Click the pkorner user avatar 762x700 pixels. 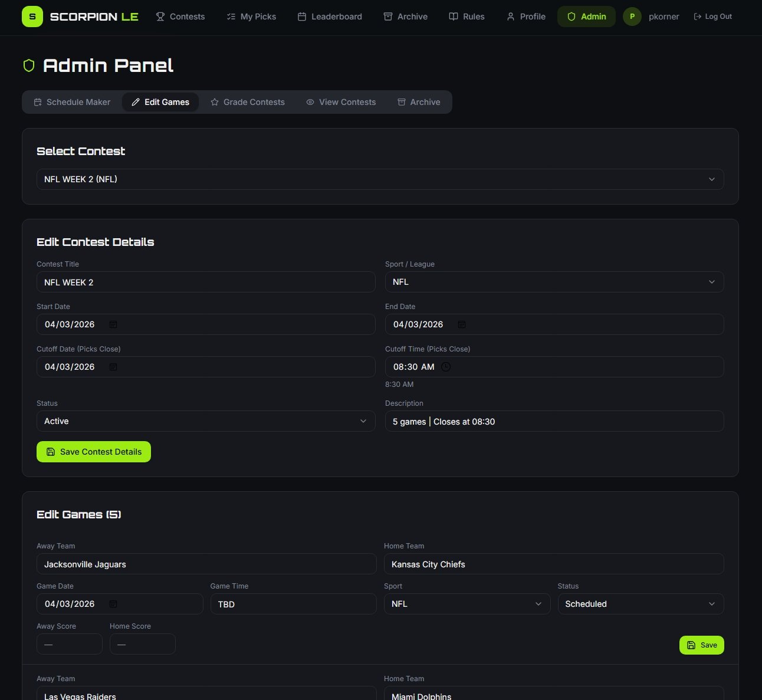coord(632,17)
